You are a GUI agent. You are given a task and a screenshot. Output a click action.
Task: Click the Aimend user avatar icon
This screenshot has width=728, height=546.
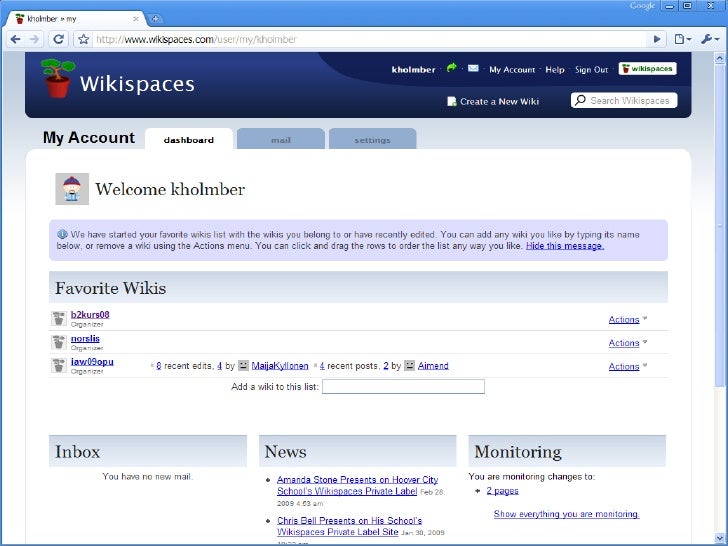click(x=409, y=365)
